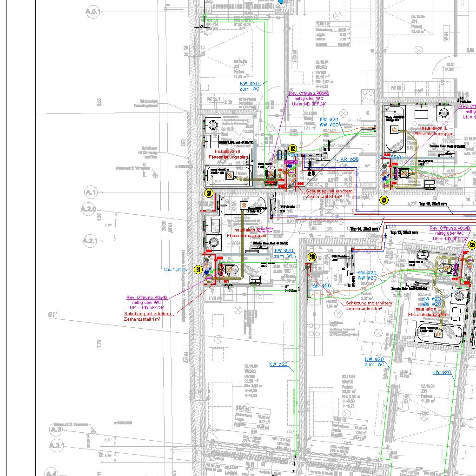Image resolution: width=476 pixels, height=476 pixels.
Task: Click the "Top 14, 28x3 mm" pipe label
Action: [x=364, y=229]
